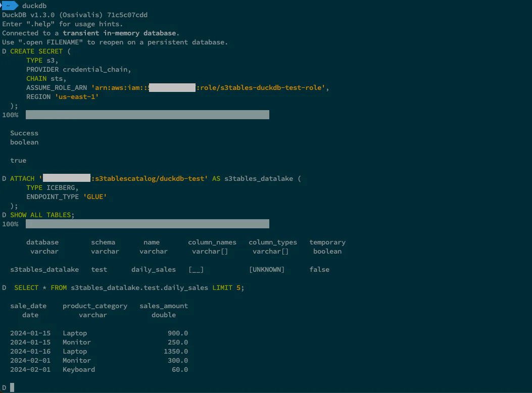
Task: Click 'PROVIDER credential_chain,' line
Action: pos(79,70)
